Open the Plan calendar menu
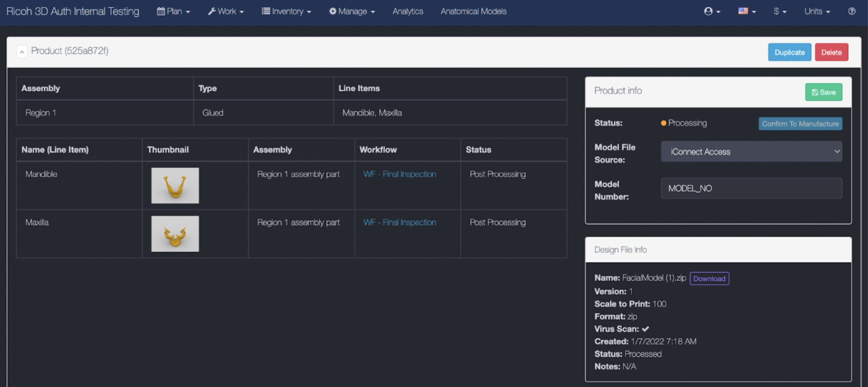The image size is (868, 387). (x=173, y=11)
